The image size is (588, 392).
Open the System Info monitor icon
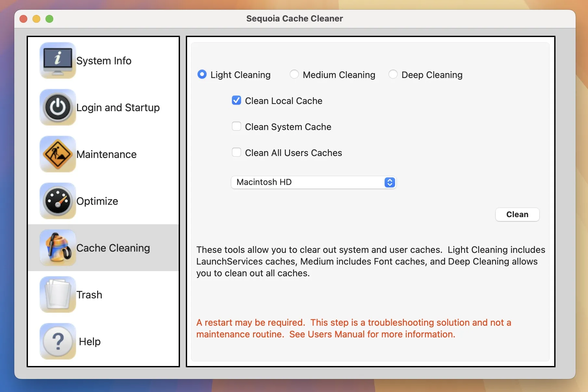tap(58, 60)
